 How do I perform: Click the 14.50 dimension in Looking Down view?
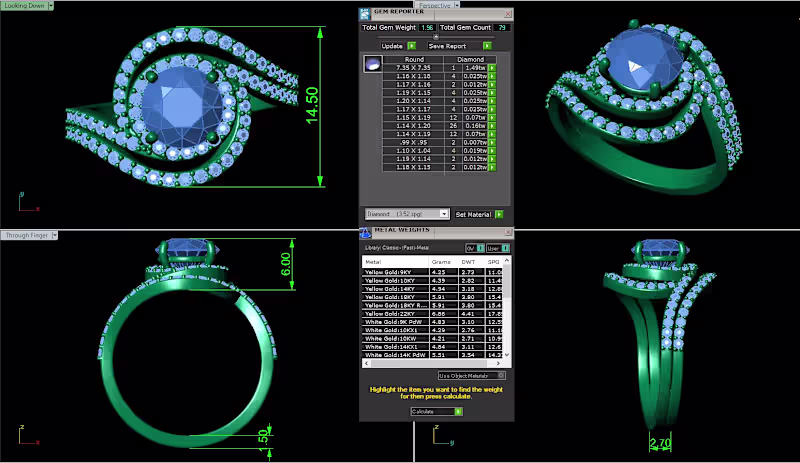(x=312, y=105)
